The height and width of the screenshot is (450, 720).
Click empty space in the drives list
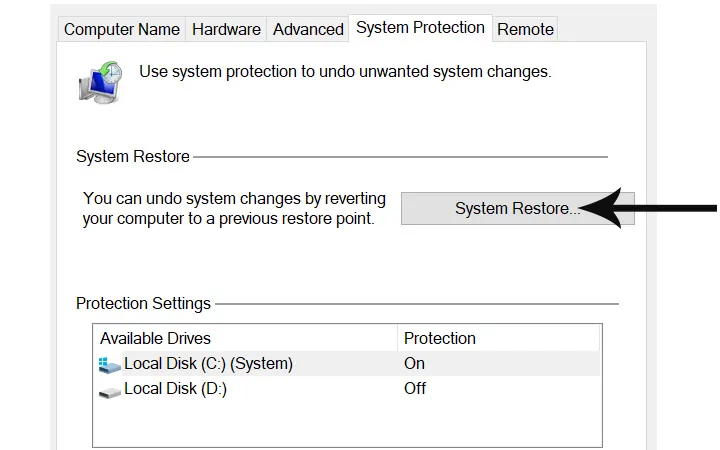[x=345, y=425]
